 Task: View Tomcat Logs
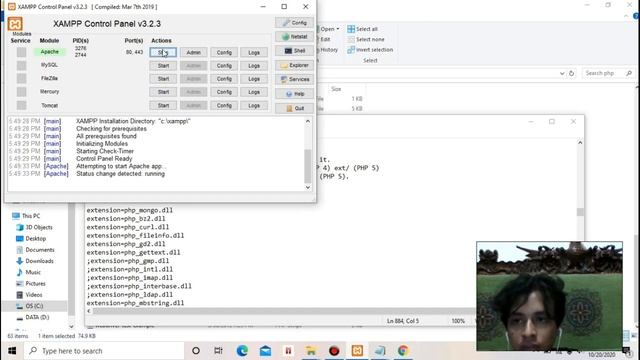(254, 105)
